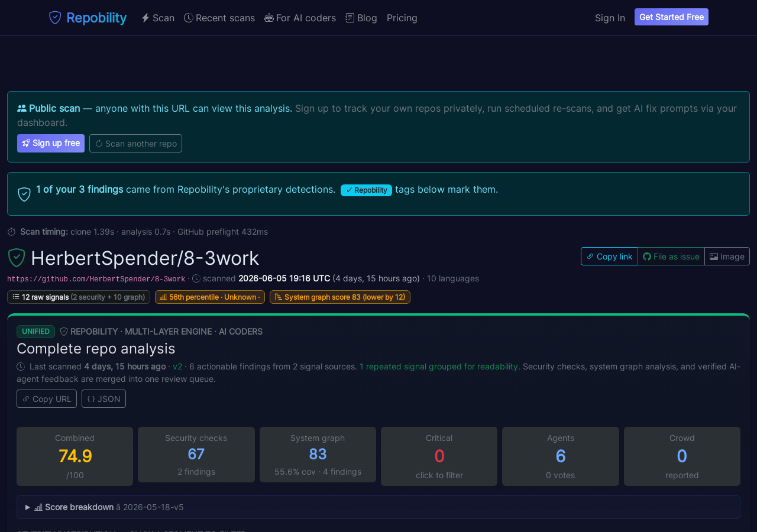Click '1 repeated signal grouped for readability' text

440,366
